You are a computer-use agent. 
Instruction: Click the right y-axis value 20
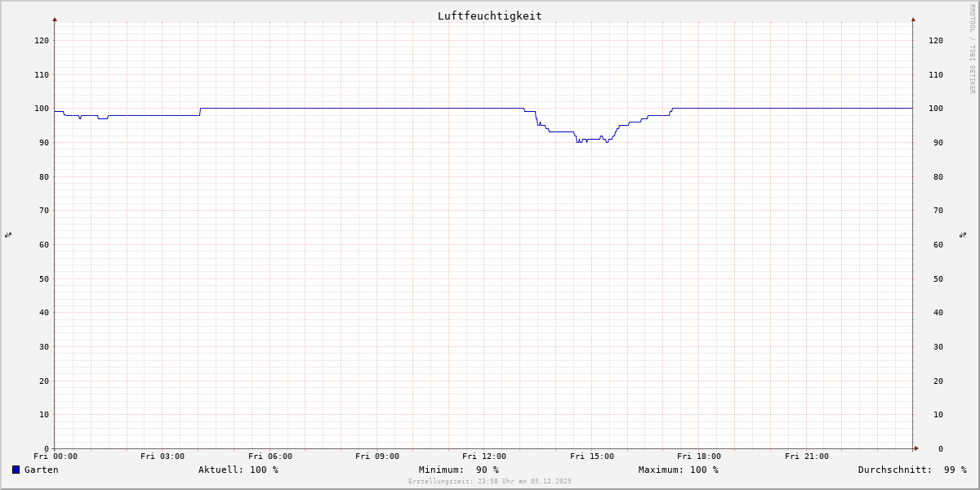(x=938, y=381)
